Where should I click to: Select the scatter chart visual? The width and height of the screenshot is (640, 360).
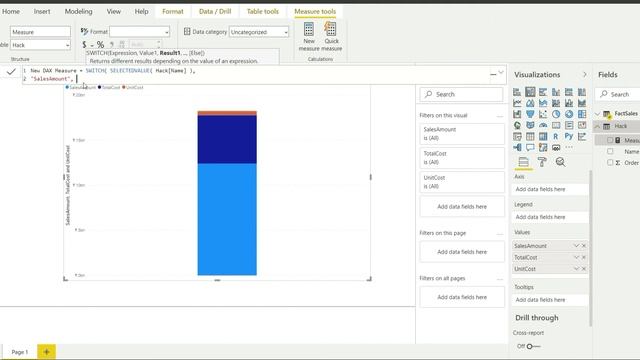click(543, 114)
